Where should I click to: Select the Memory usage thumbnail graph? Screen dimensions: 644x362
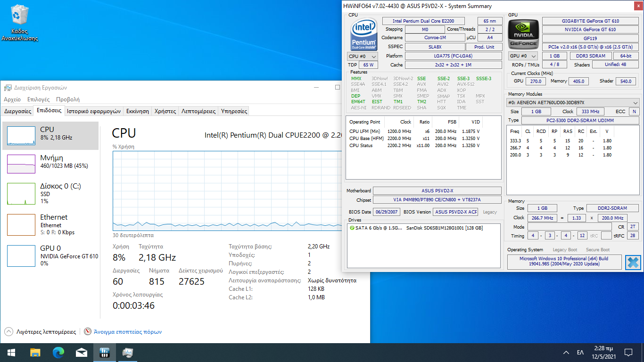[x=21, y=164]
